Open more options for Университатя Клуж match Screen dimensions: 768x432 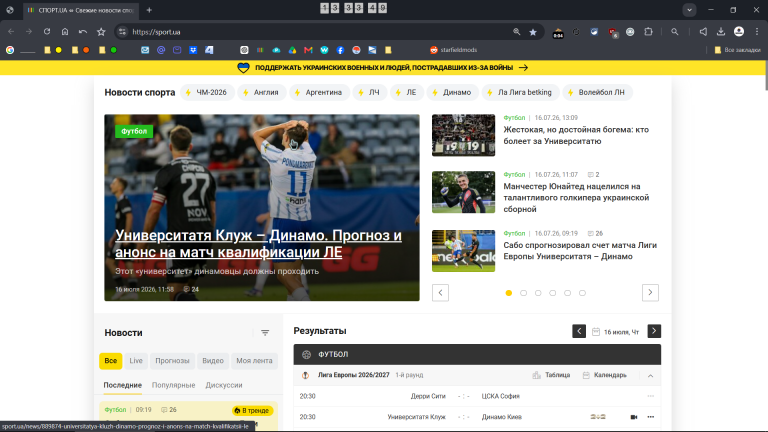click(650, 417)
